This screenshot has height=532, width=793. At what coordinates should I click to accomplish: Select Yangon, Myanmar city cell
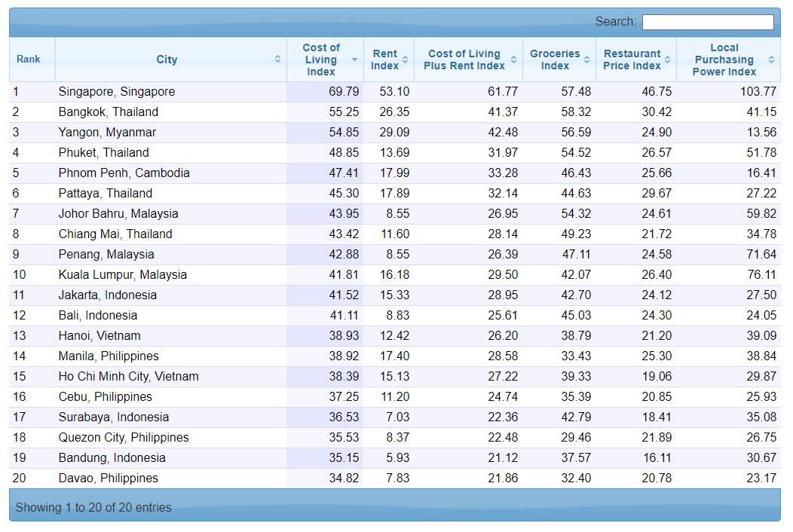pos(171,133)
